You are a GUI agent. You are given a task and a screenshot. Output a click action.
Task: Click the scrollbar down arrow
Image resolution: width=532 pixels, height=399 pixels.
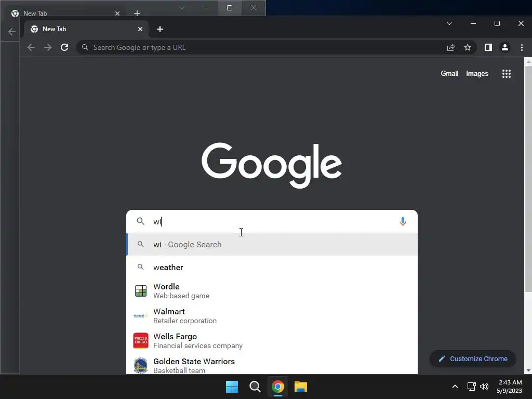point(528,370)
